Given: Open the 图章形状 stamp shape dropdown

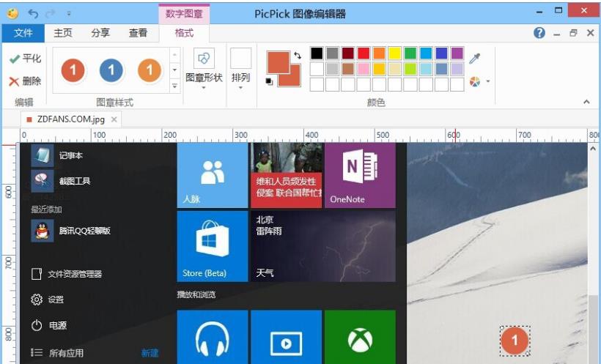Looking at the screenshot, I should tap(204, 69).
